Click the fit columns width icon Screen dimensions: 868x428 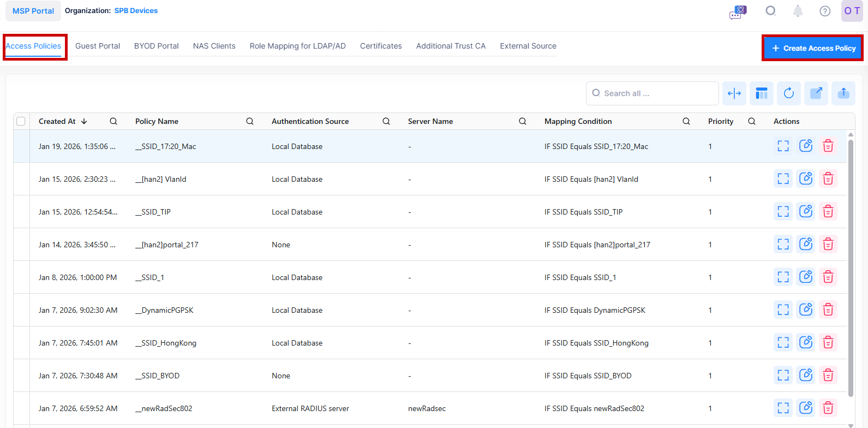(x=734, y=93)
